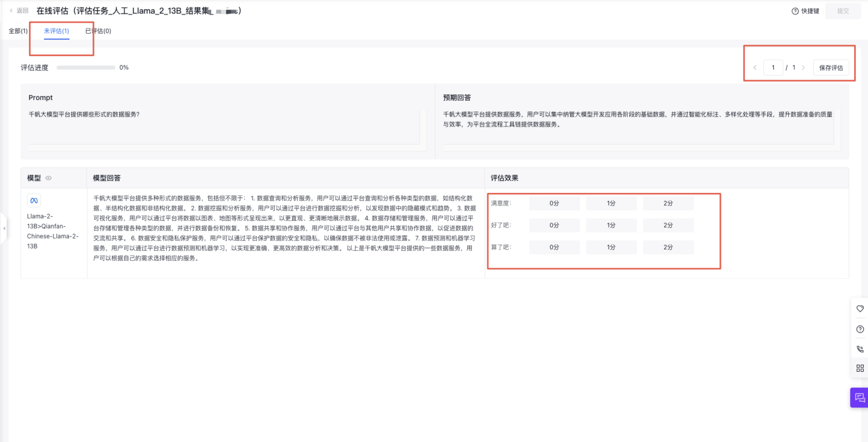
Task: Open the question mark help icon in the sidebar
Action: click(x=860, y=329)
